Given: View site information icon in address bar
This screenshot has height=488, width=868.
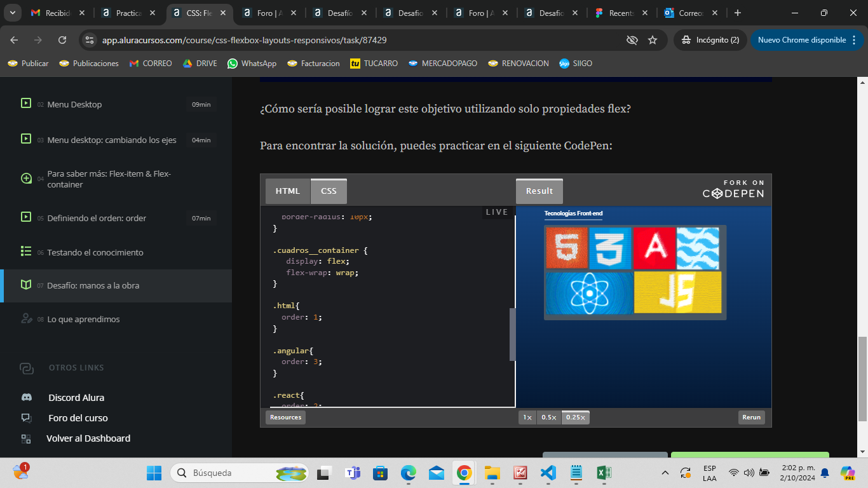Looking at the screenshot, I should click(x=90, y=40).
